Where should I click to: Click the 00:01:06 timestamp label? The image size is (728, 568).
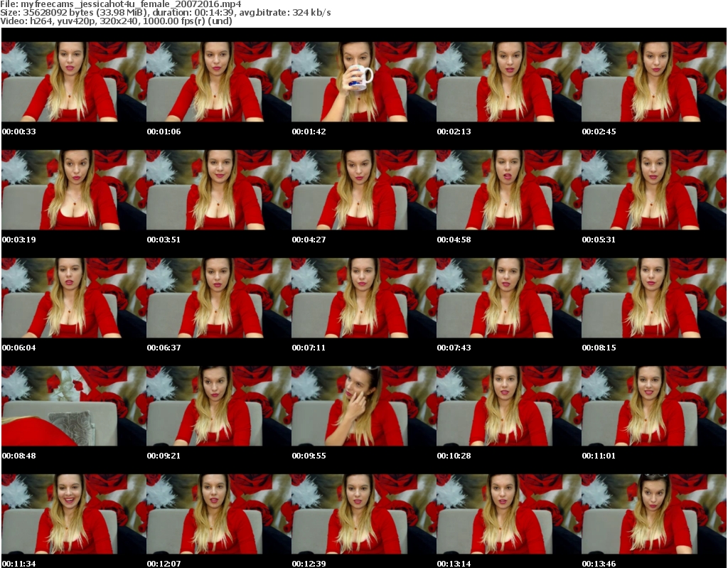click(164, 132)
